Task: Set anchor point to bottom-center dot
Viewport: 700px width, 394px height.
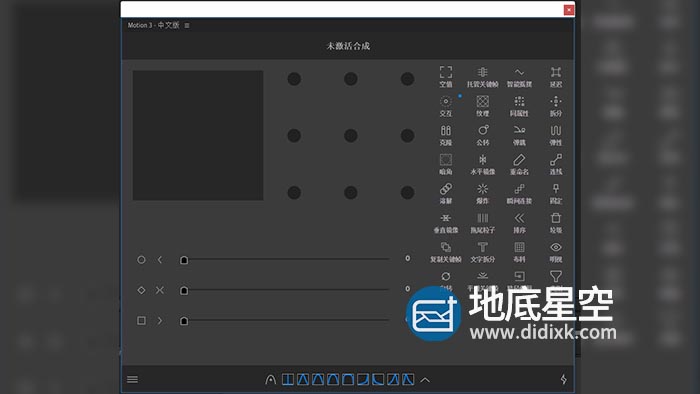Action: coord(350,193)
